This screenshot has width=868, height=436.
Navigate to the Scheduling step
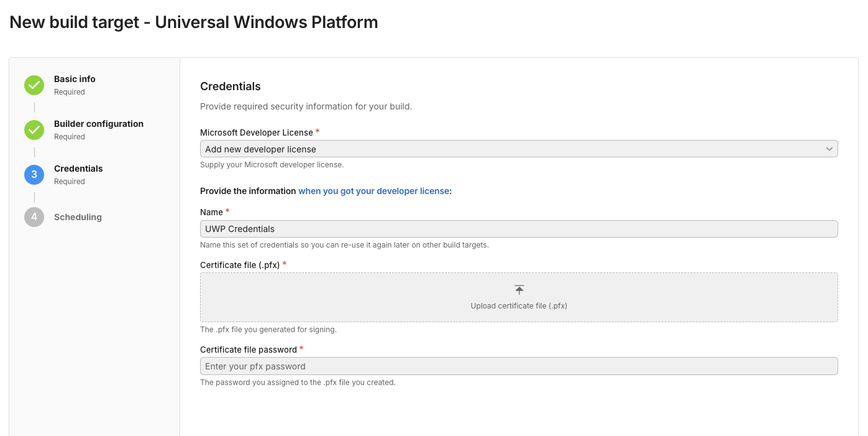coord(78,216)
